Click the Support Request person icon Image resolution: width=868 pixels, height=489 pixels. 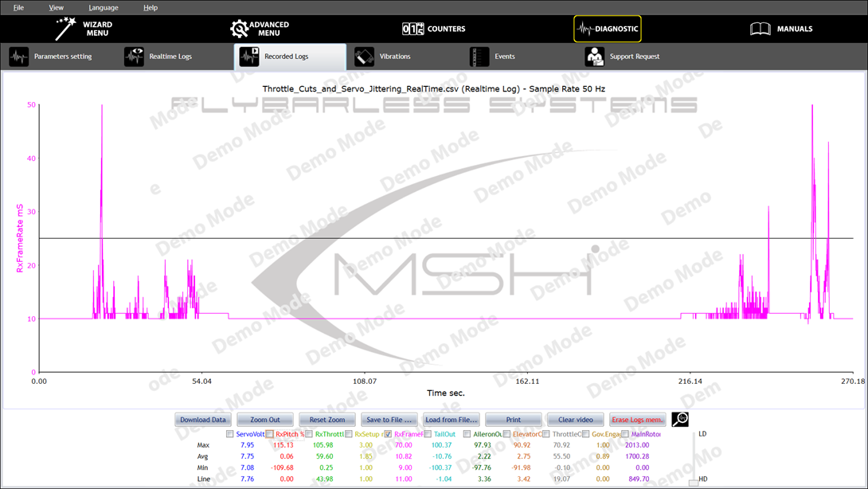click(594, 57)
